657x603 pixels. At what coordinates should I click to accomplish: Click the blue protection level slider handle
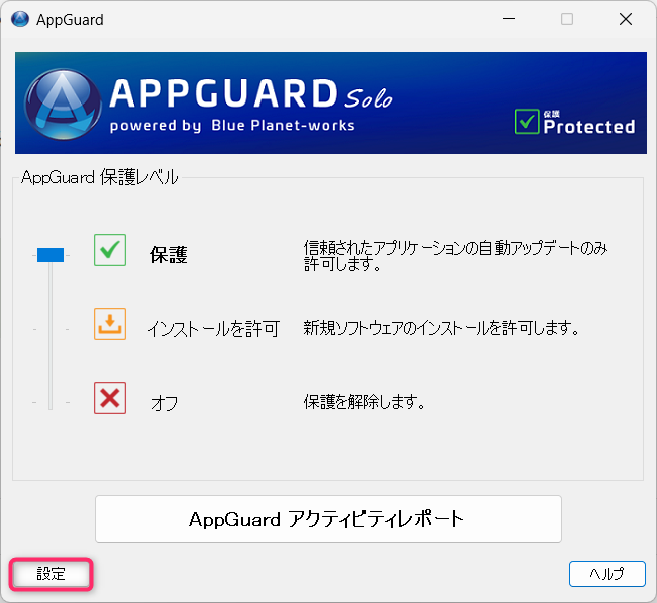point(50,255)
